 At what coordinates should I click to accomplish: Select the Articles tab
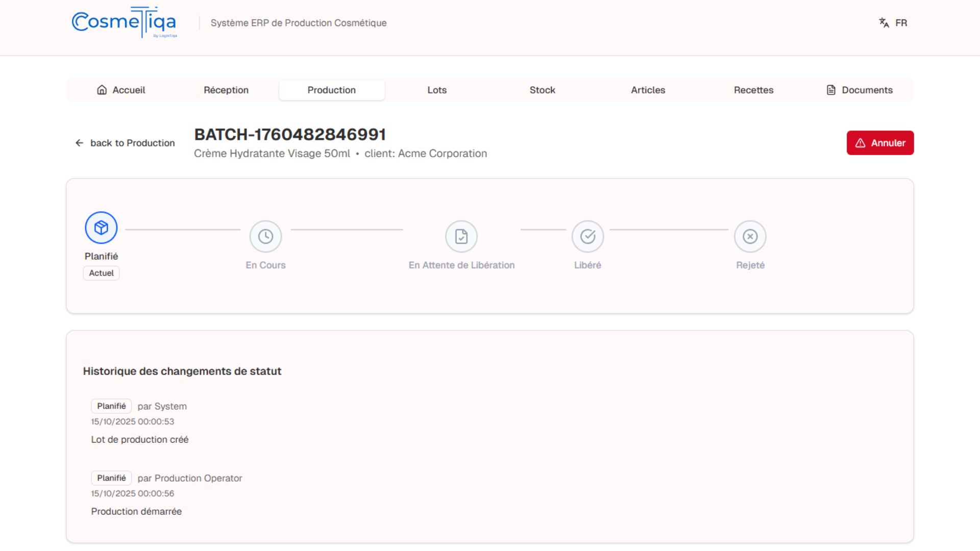pos(648,90)
